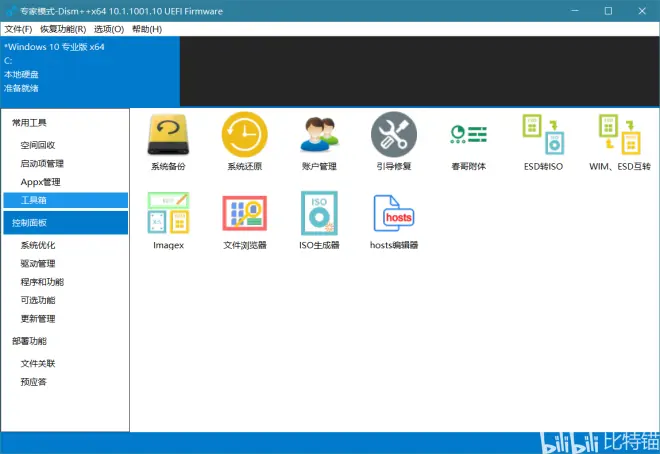Open the Imagex tool
Viewport: 660px width, 454px height.
(x=168, y=214)
